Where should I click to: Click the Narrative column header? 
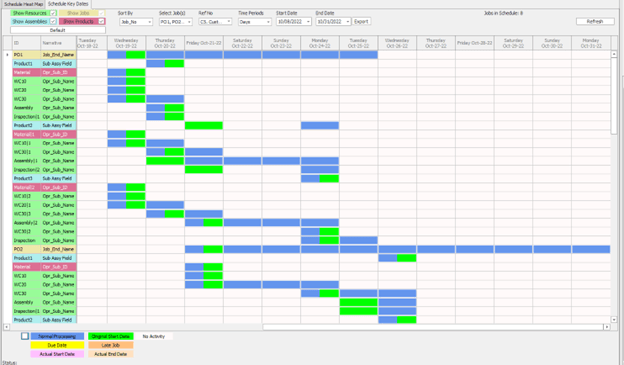tap(58, 43)
